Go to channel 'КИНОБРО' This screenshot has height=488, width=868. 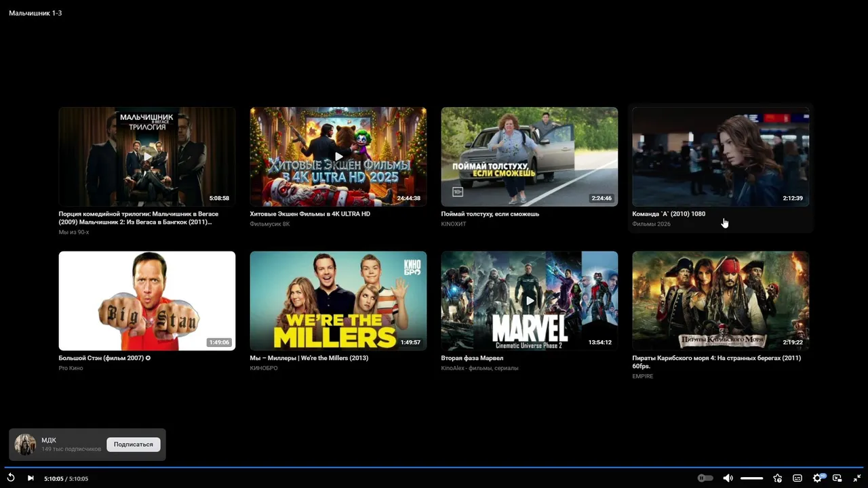click(x=264, y=368)
